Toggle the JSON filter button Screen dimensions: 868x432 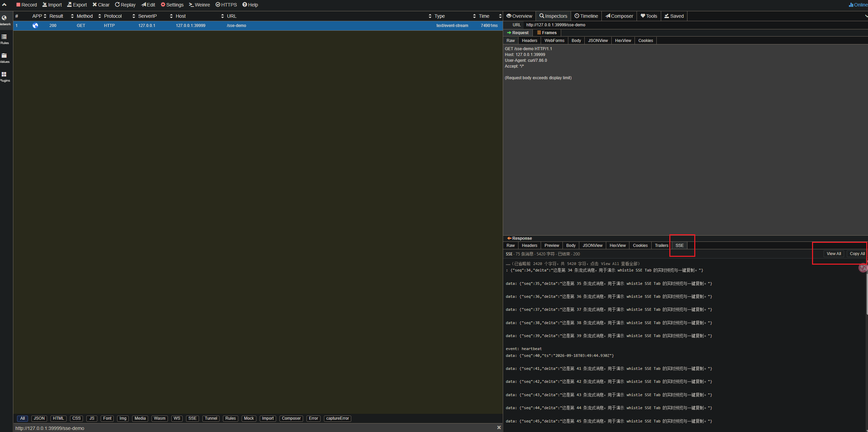(39, 418)
